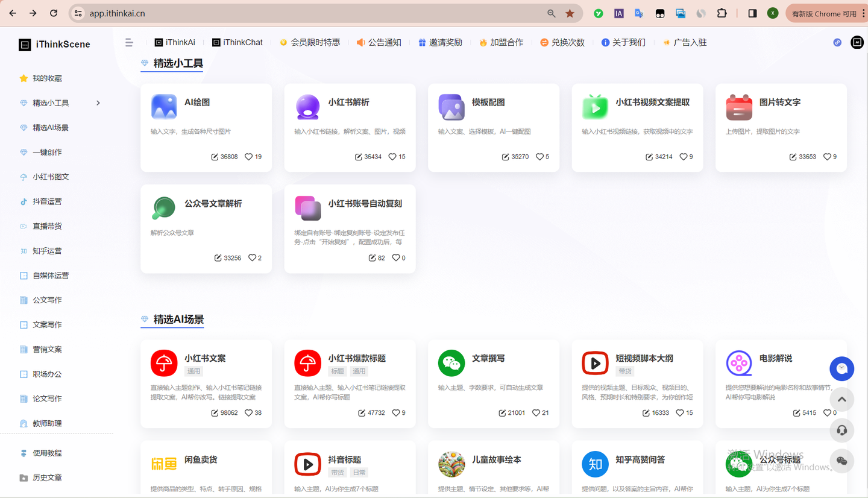Open the iThinkAi top menu item
Viewport: 868px width, 498px height.
(x=175, y=42)
